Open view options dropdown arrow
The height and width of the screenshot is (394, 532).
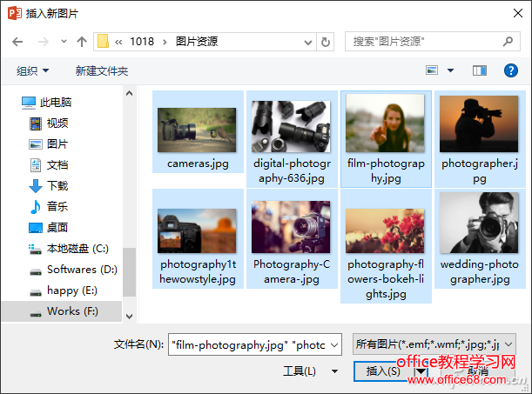(x=450, y=70)
